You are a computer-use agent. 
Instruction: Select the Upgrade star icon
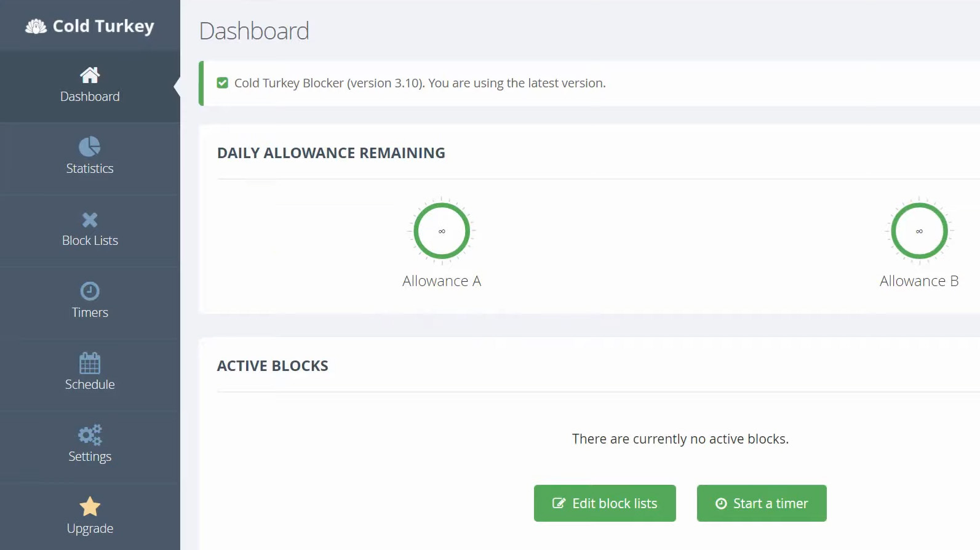coord(90,507)
